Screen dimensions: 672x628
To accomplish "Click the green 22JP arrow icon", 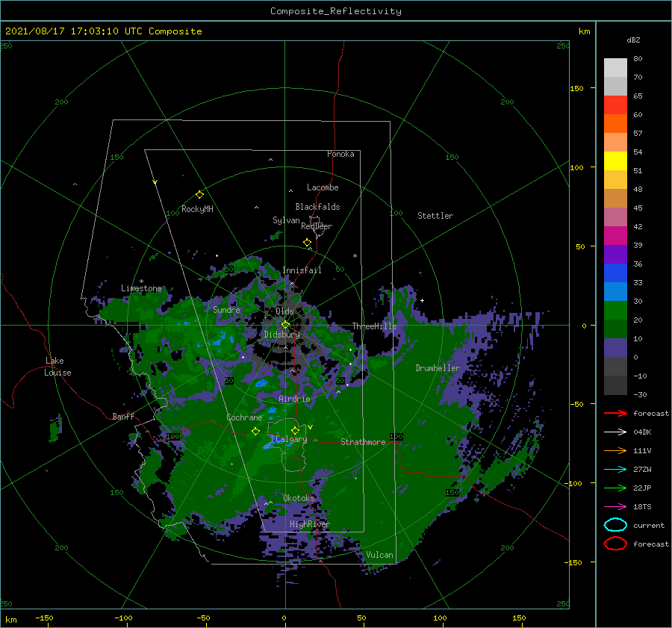I will coord(615,488).
